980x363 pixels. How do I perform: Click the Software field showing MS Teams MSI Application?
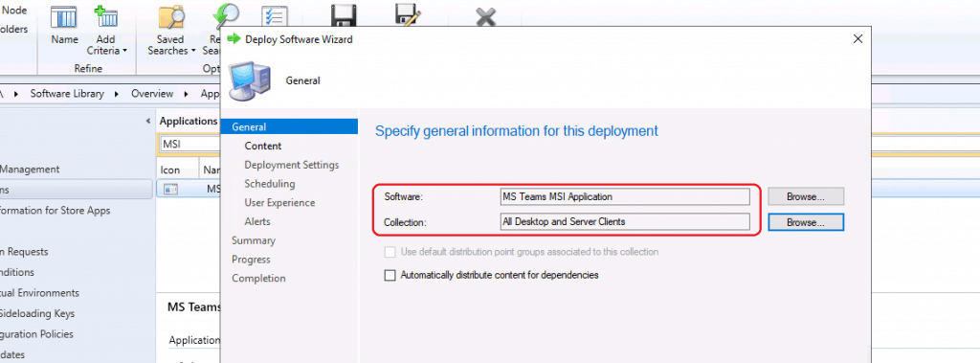pyautogui.click(x=625, y=196)
